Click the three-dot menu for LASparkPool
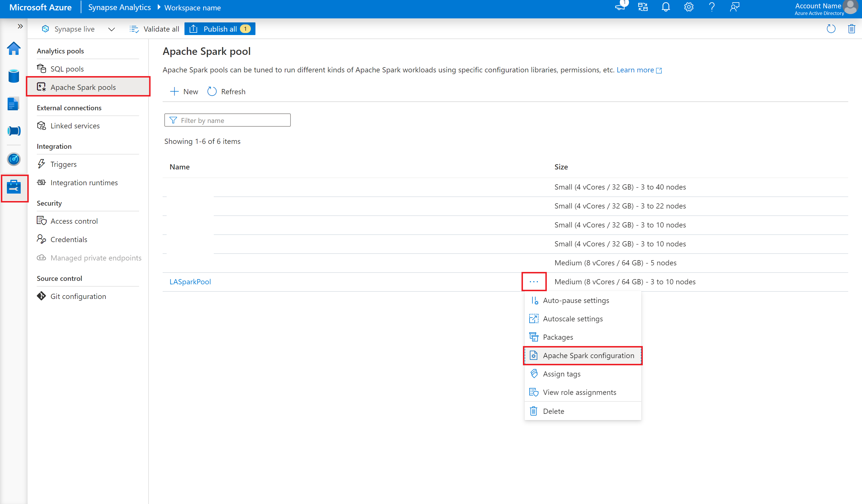862x504 pixels. (534, 281)
